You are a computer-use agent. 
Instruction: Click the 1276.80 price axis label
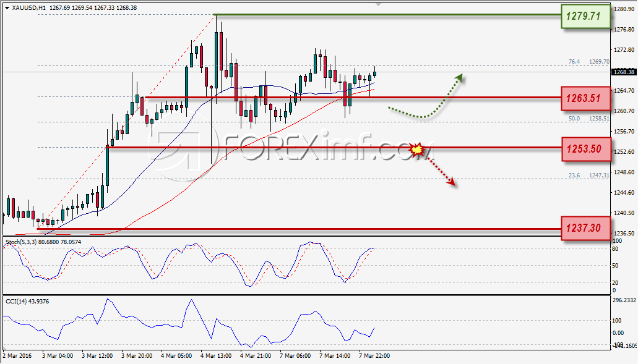pyautogui.click(x=624, y=29)
